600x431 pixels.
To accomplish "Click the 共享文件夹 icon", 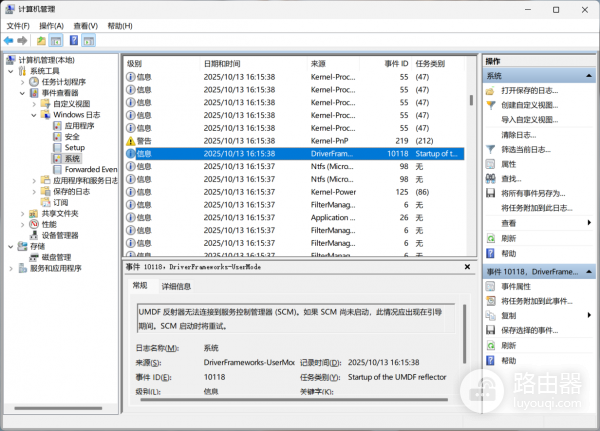I will click(x=34, y=213).
